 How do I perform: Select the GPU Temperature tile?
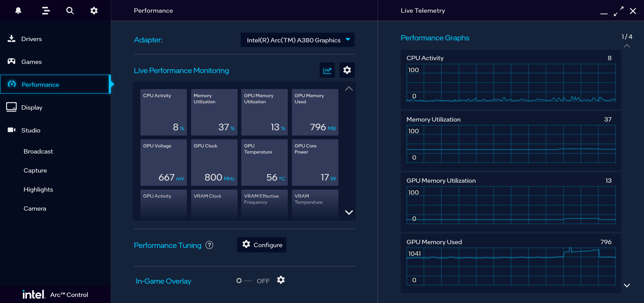tap(264, 162)
